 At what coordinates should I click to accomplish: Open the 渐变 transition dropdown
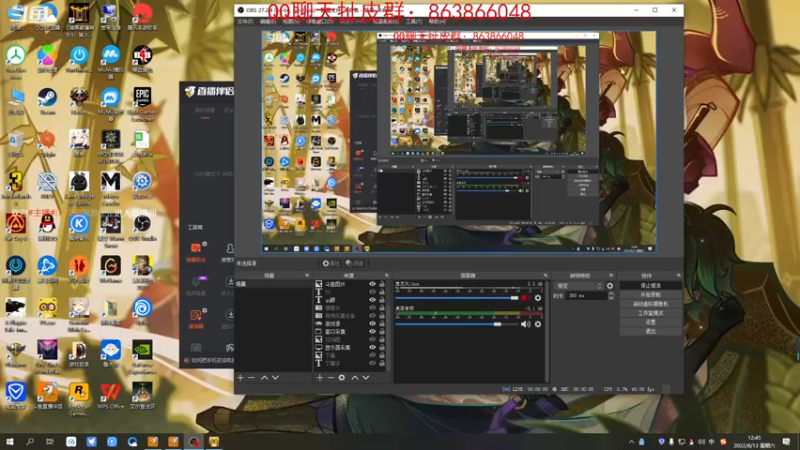[579, 286]
